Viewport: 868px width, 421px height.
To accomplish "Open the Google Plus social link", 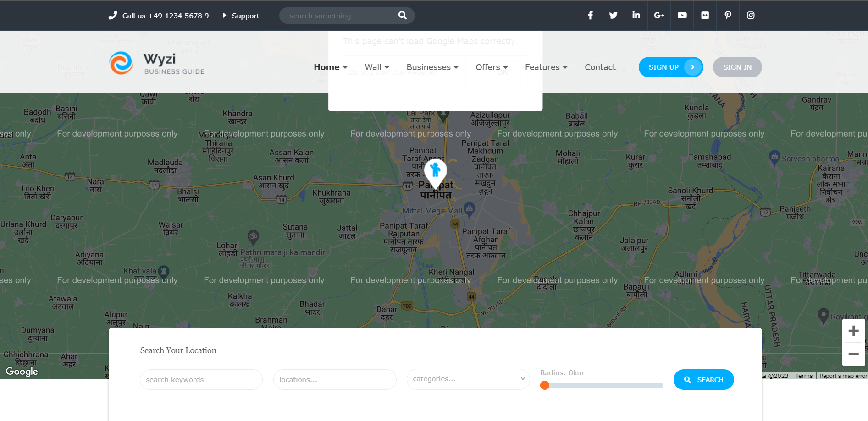I will [659, 16].
